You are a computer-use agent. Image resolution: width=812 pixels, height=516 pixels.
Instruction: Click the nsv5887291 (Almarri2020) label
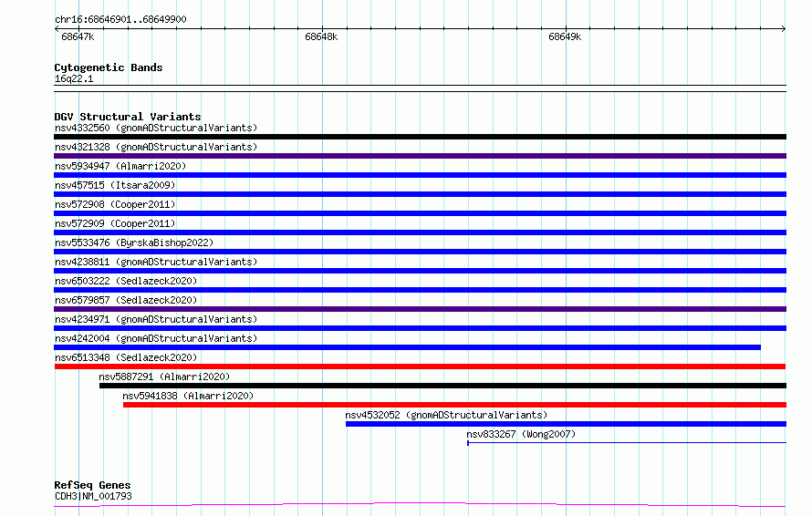pyautogui.click(x=164, y=377)
